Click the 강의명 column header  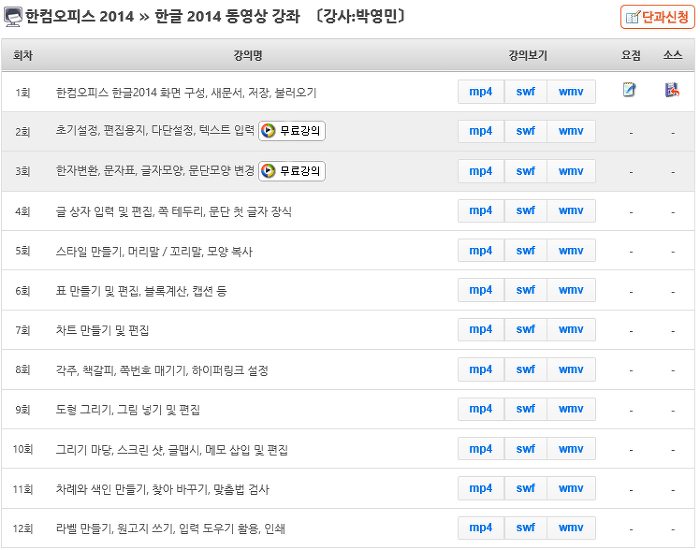pyautogui.click(x=248, y=55)
